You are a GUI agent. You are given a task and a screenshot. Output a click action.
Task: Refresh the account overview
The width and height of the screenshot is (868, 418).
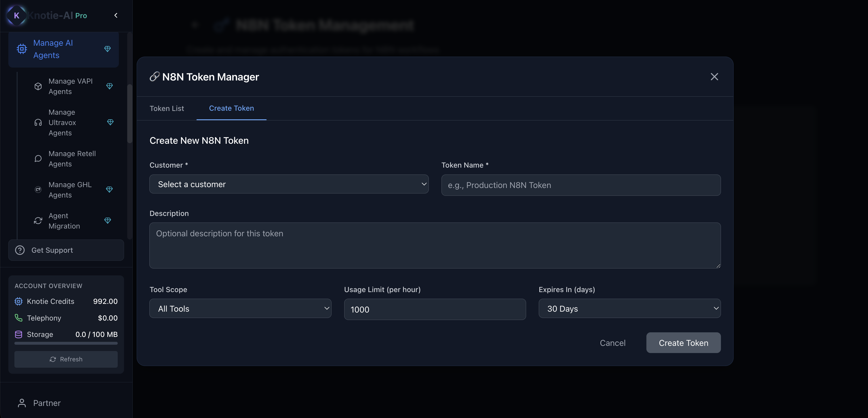point(66,359)
